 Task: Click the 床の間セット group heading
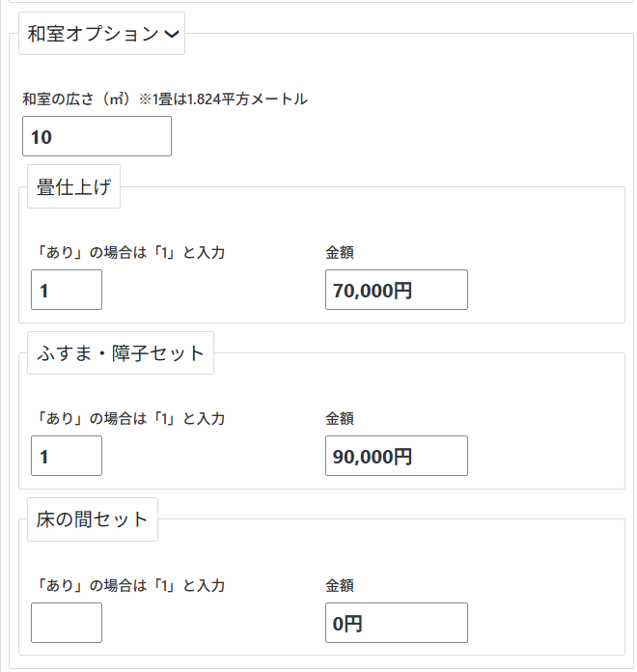[x=93, y=519]
